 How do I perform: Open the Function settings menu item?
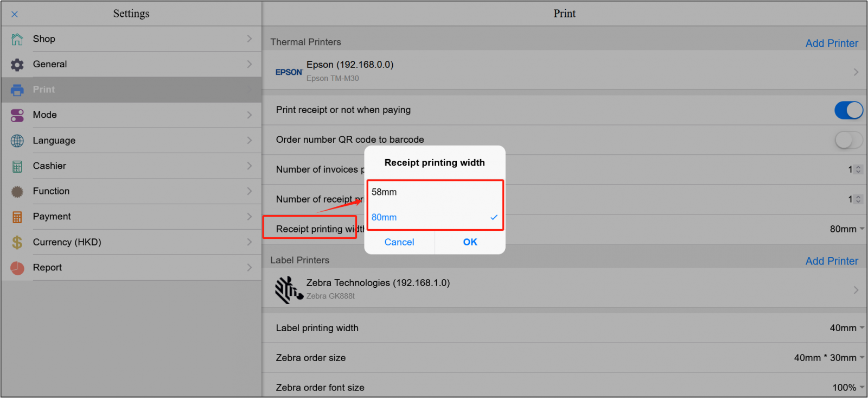coord(131,191)
